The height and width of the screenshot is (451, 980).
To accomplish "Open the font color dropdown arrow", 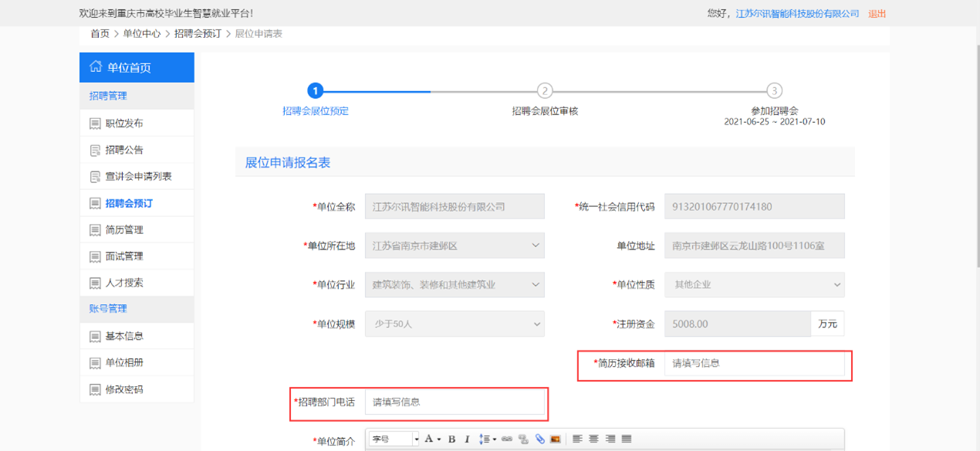I will pos(438,439).
